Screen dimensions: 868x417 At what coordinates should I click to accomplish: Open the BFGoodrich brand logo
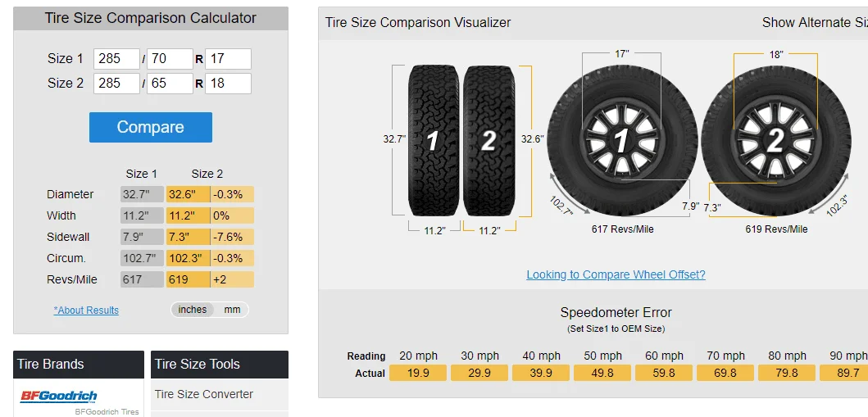point(59,396)
